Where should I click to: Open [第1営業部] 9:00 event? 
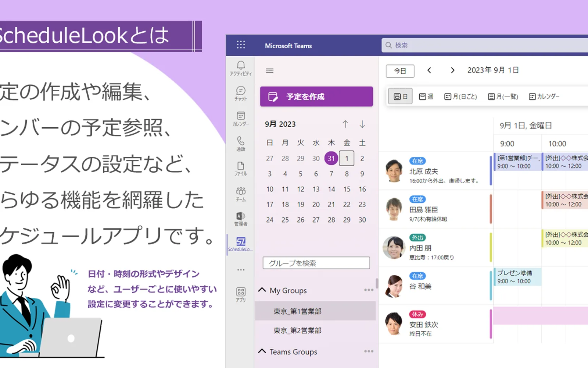517,162
